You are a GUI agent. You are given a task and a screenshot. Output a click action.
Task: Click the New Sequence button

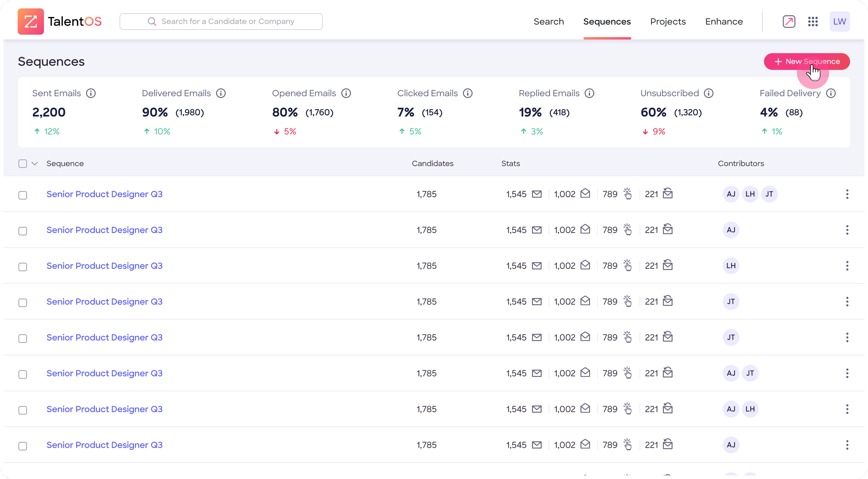point(807,61)
